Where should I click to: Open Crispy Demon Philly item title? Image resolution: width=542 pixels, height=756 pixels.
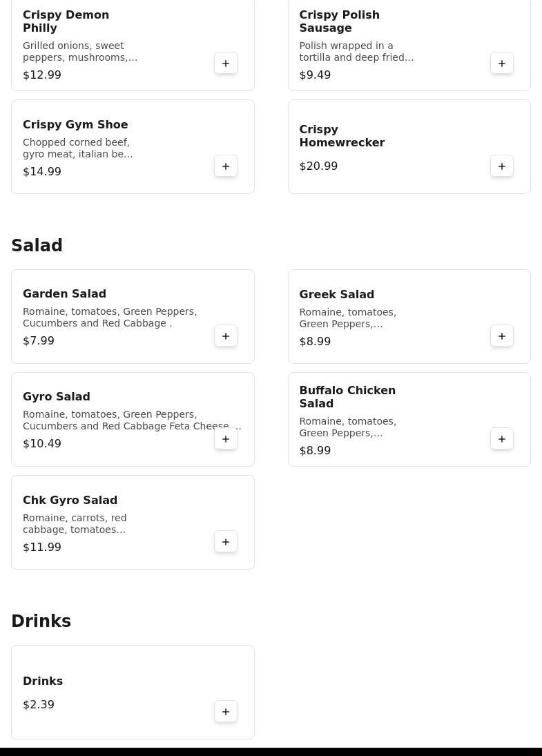[66, 21]
